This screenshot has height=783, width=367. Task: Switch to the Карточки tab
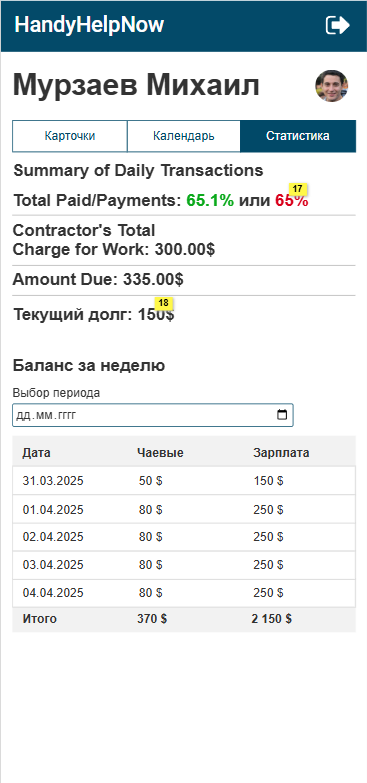pos(70,136)
